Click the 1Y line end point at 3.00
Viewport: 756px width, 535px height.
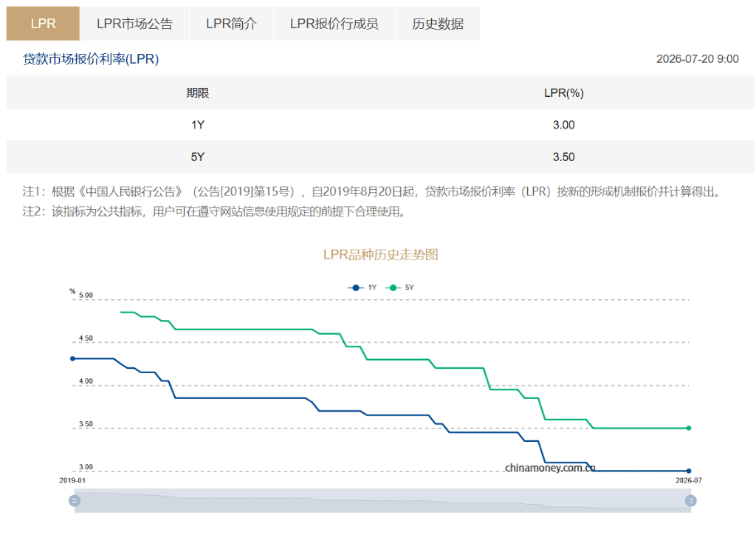pyautogui.click(x=689, y=471)
